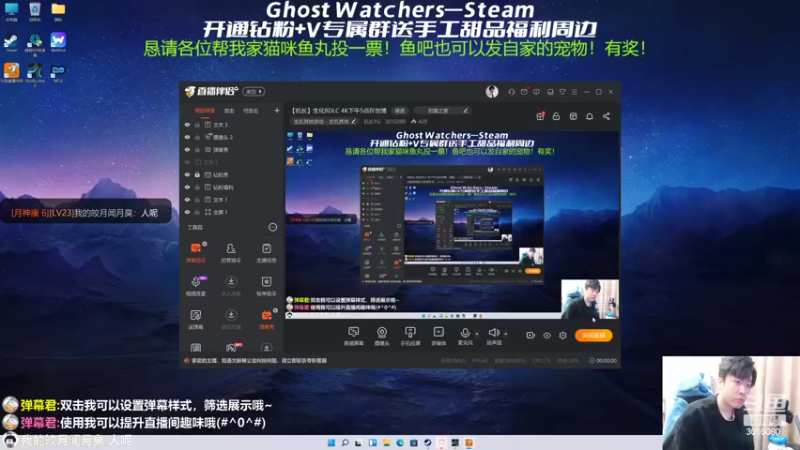Switch to the second scene tab

(229, 111)
